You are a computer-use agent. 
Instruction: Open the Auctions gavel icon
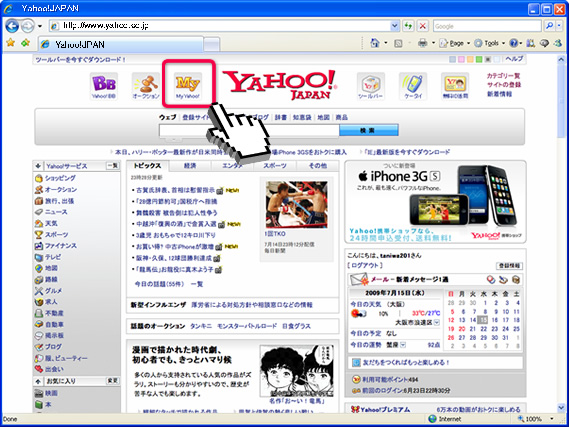click(x=146, y=86)
